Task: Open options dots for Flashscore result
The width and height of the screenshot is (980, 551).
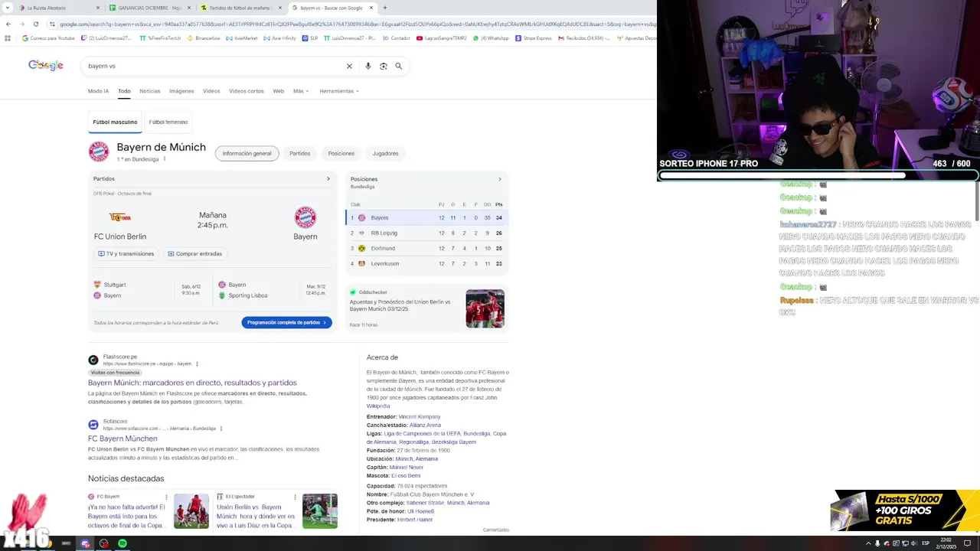Action: click(197, 364)
